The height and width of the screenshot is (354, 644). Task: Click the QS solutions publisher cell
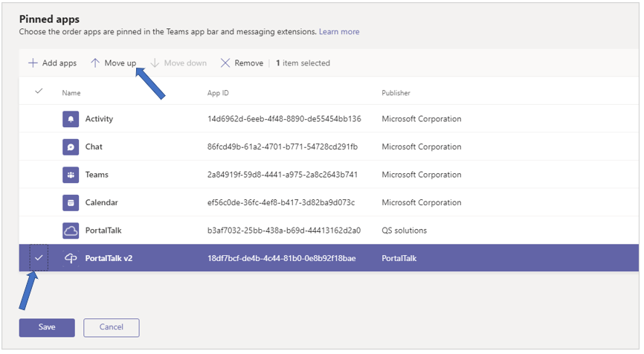404,231
